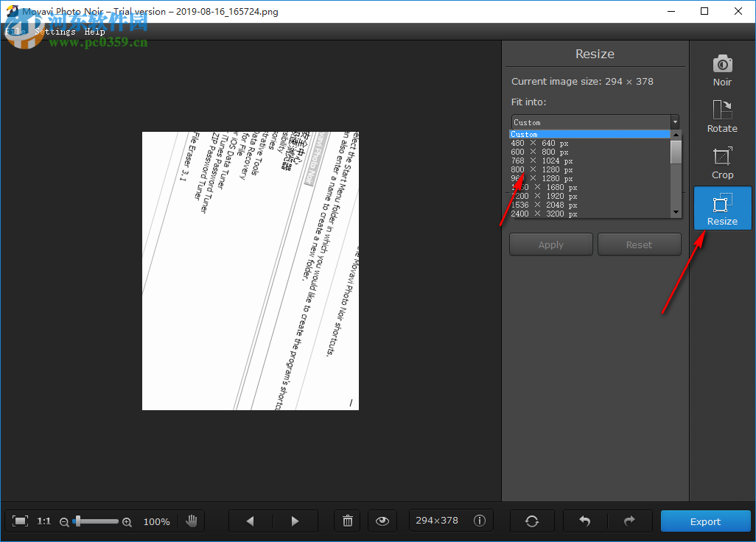Select the Rotate tool
Viewport: 756px width, 542px height.
[x=721, y=116]
